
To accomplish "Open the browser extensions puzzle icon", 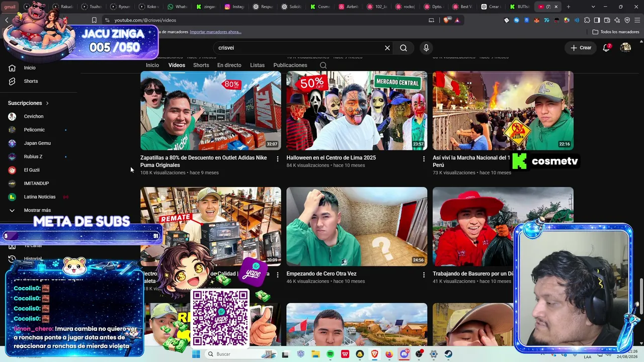I will pyautogui.click(x=587, y=20).
